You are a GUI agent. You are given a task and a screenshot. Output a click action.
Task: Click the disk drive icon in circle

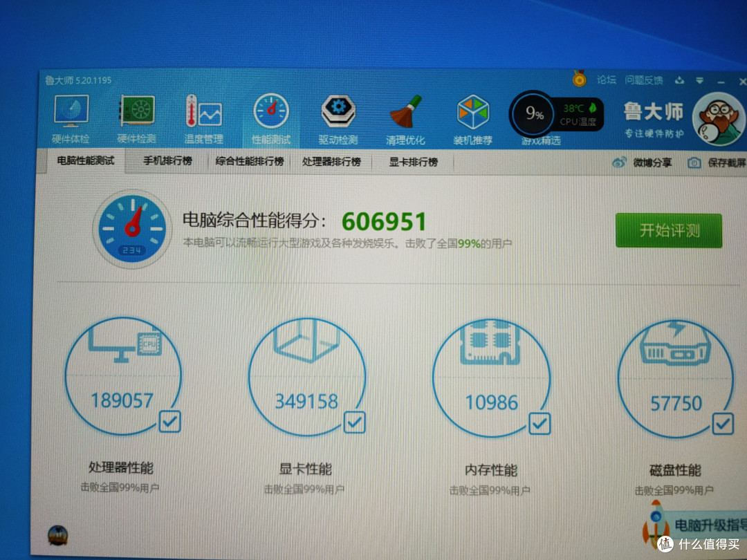click(x=675, y=344)
